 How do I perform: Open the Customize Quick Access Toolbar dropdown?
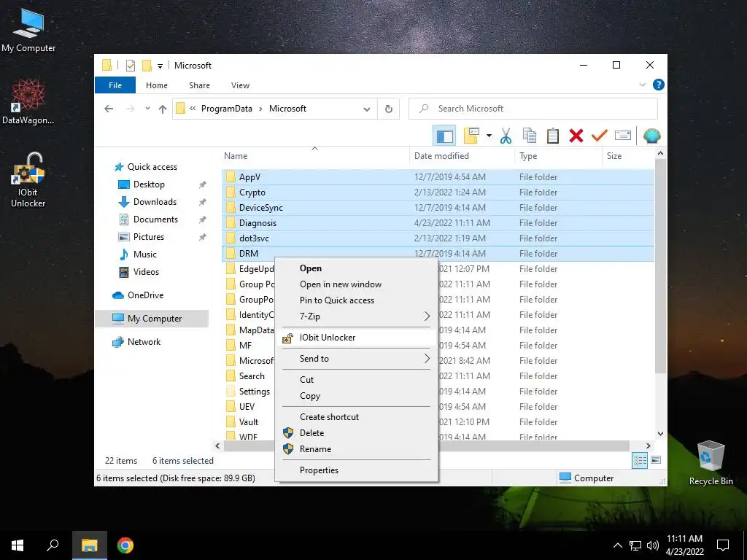click(x=160, y=66)
